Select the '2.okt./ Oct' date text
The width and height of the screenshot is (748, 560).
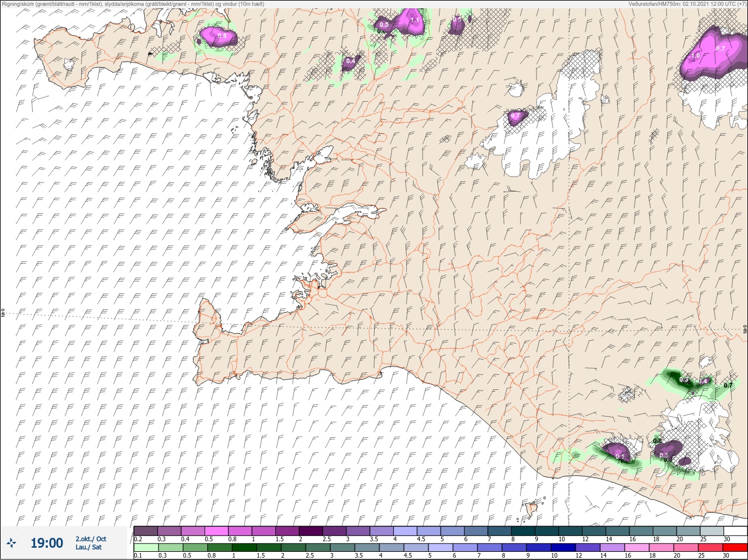tap(91, 539)
